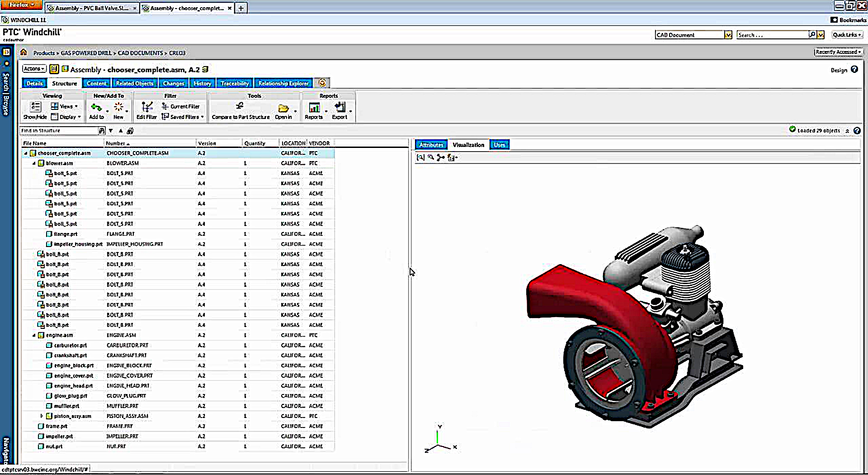Open the Recently Accessed dropdown

click(x=839, y=52)
